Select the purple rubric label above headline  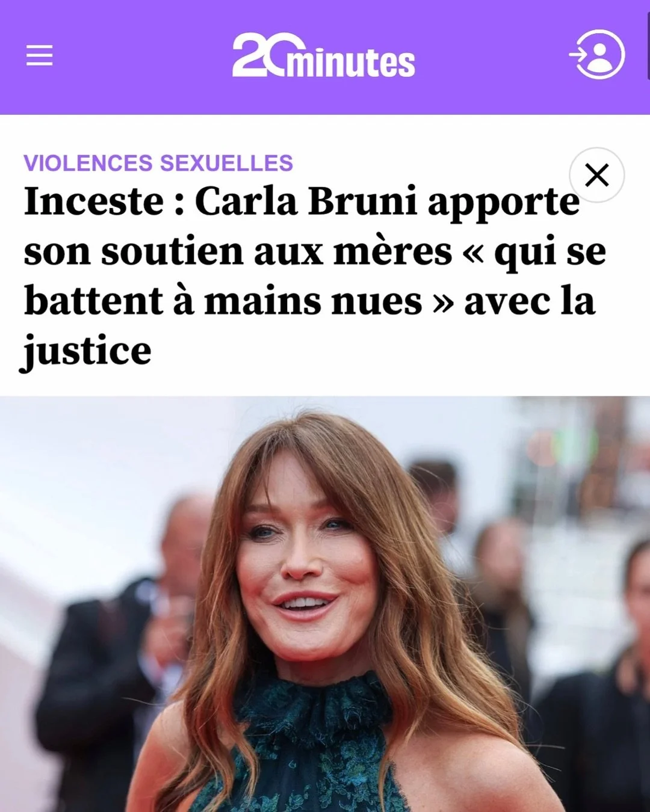click(158, 163)
